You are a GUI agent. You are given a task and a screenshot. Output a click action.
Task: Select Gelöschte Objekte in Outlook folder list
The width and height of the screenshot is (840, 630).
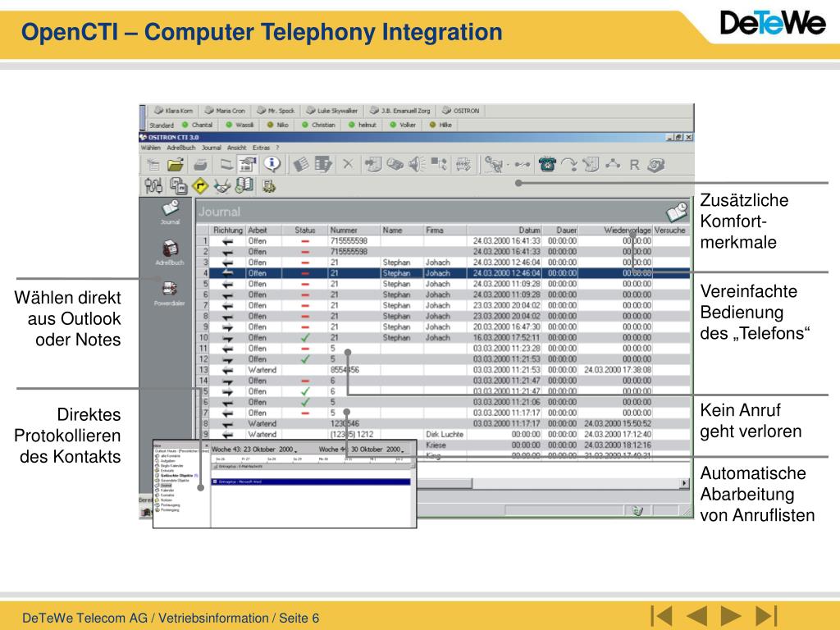point(176,476)
